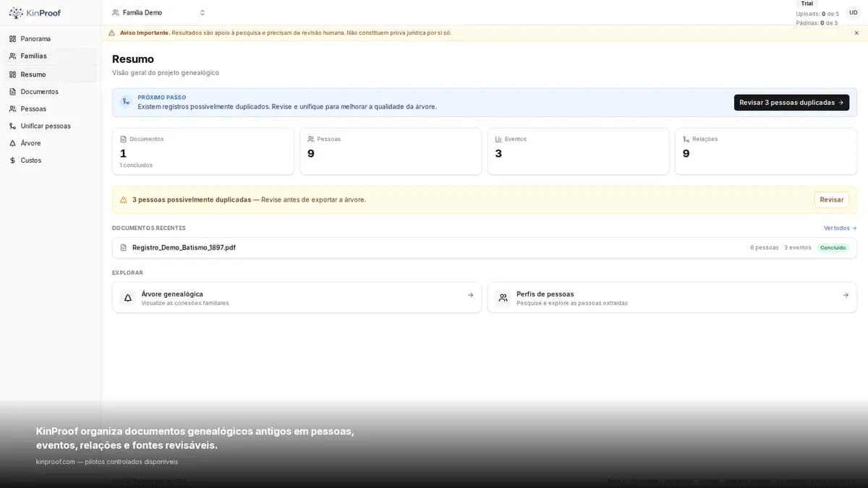Click the Trial plan badge

(x=807, y=4)
